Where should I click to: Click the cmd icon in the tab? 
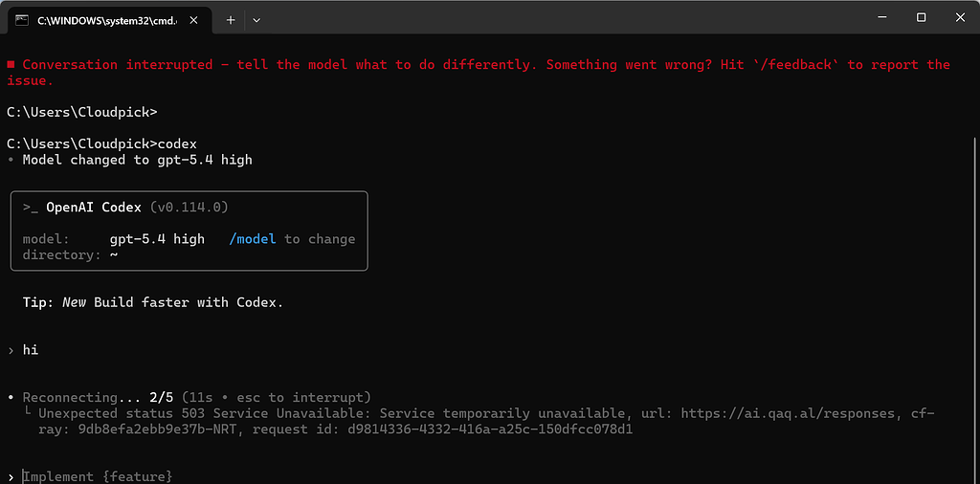pos(22,20)
